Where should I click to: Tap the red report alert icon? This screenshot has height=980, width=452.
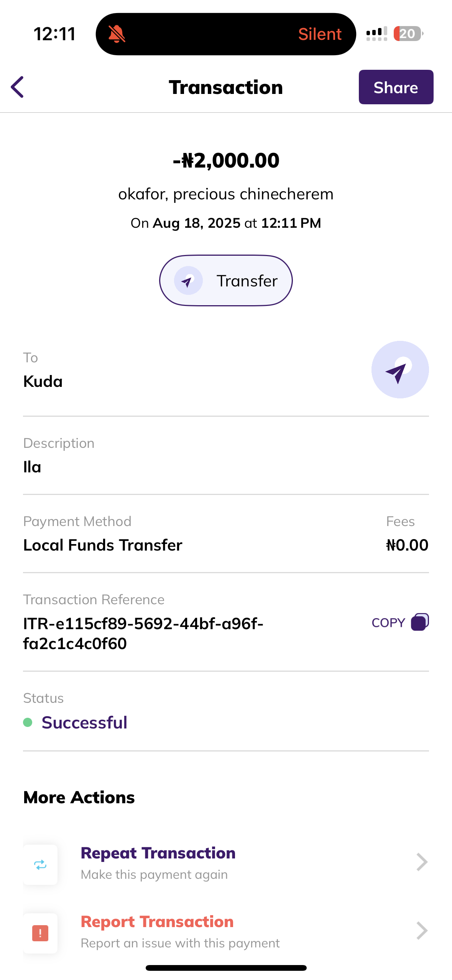pyautogui.click(x=40, y=933)
